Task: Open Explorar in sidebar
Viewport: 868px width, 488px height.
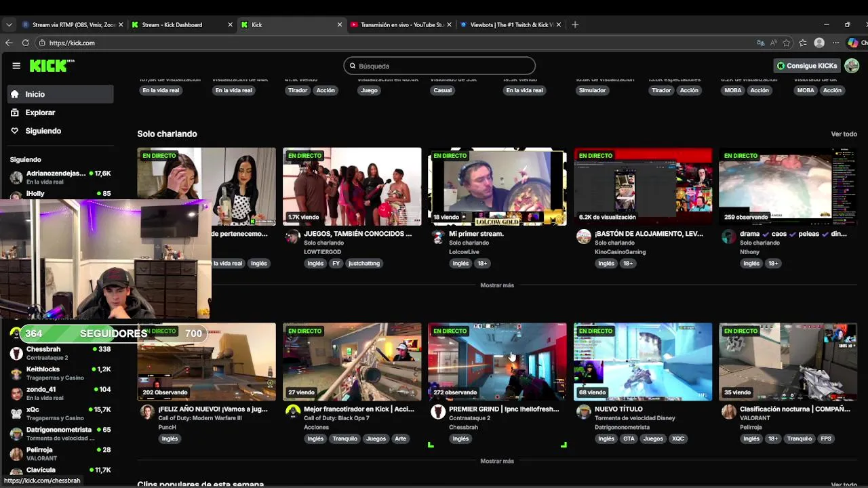Action: click(x=60, y=113)
